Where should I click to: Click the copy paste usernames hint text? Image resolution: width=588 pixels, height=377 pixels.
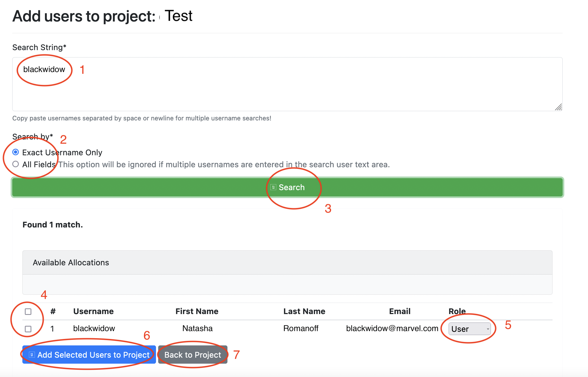(x=142, y=118)
